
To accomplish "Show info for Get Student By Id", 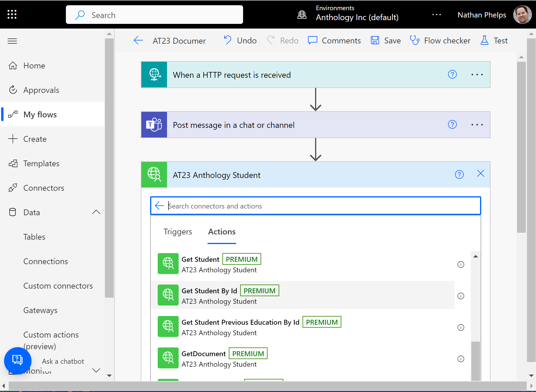I will [461, 296].
